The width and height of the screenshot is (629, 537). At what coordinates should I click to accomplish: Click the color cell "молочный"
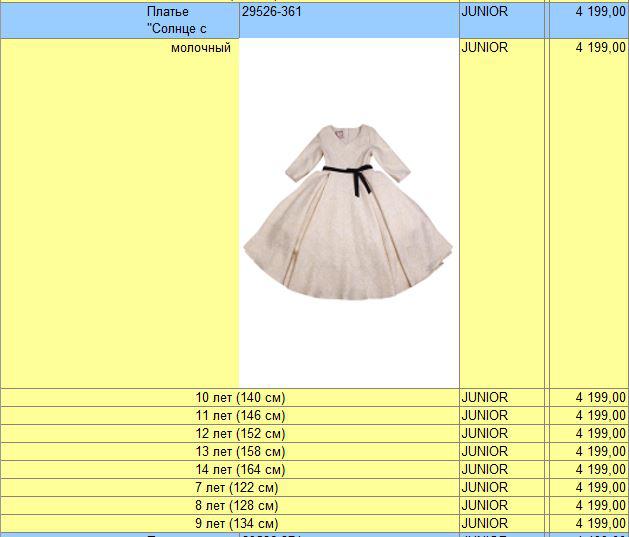[x=201, y=48]
